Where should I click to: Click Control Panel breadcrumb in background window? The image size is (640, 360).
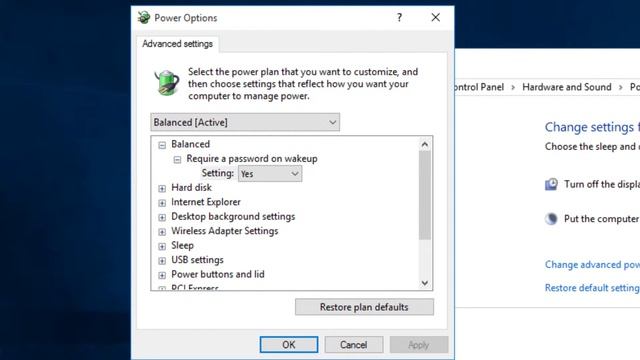pos(479,87)
